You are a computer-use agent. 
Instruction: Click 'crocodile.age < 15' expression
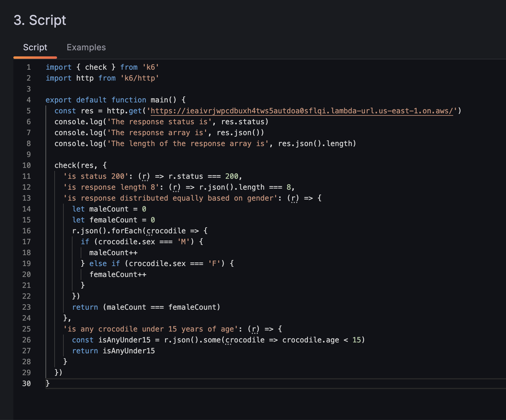click(322, 340)
